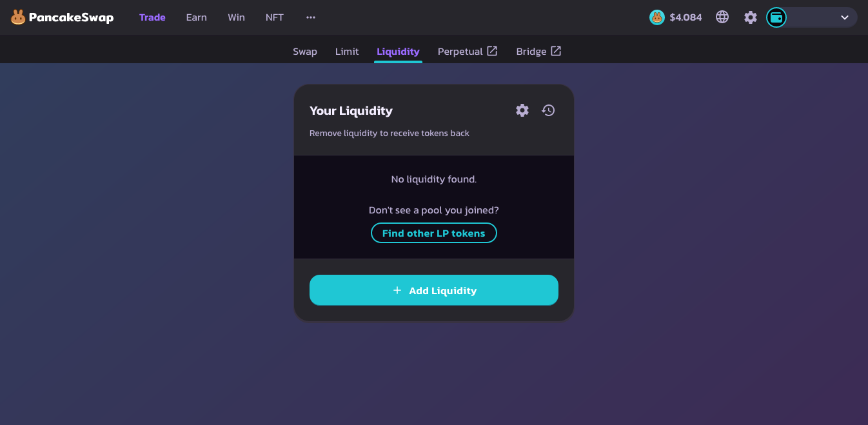Click the wallet icon in header
This screenshot has height=425, width=868.
pyautogui.click(x=776, y=17)
